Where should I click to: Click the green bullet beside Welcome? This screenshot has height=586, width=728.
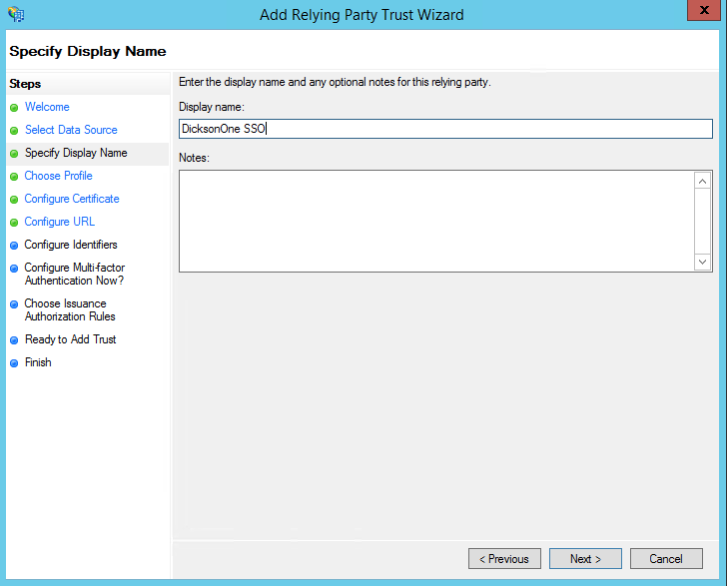[x=14, y=108]
